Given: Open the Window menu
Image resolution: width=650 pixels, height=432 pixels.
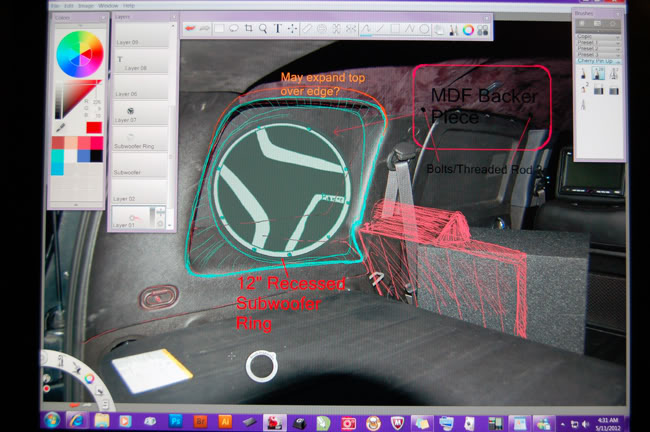Looking at the screenshot, I should (x=108, y=6).
